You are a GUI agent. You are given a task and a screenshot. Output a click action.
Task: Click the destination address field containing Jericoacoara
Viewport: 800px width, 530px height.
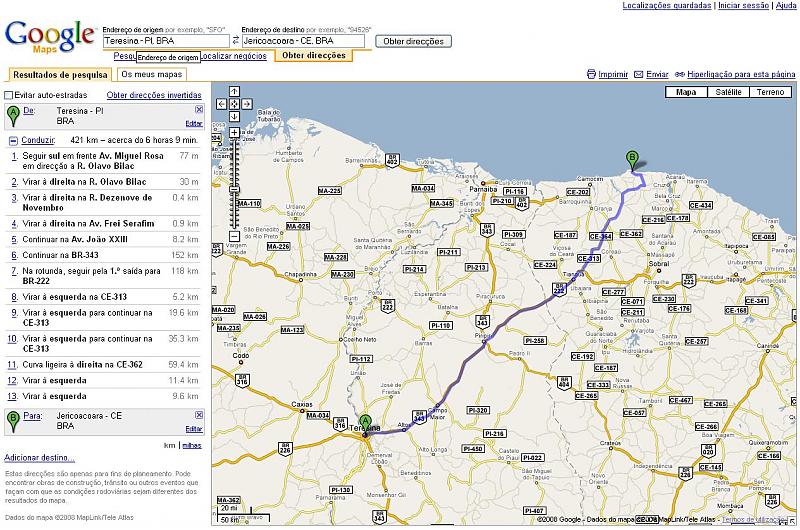click(x=303, y=41)
